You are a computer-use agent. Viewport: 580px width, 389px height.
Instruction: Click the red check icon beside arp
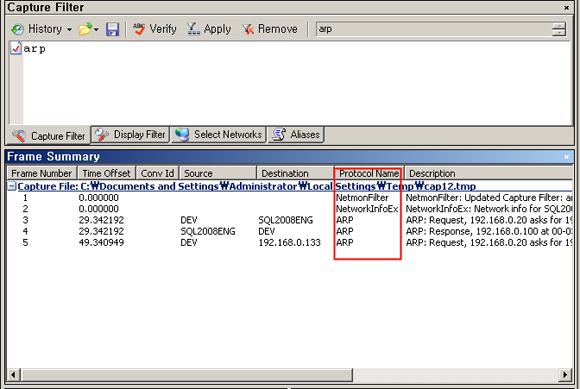tap(16, 48)
